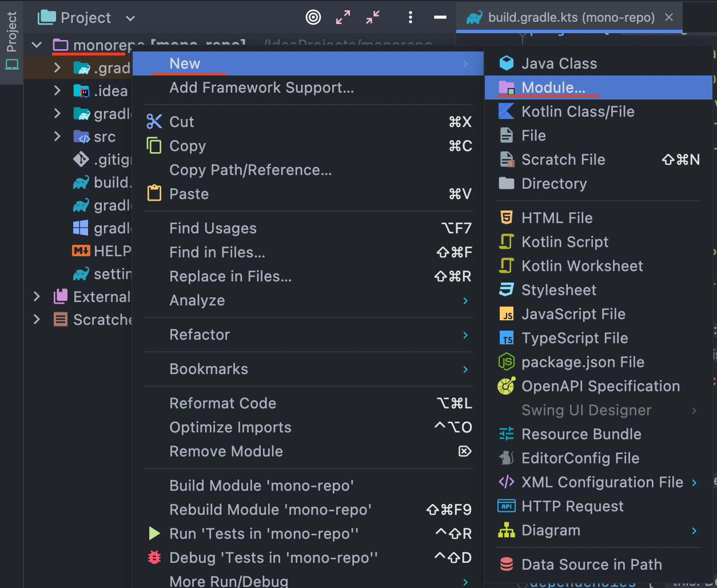Click the TypeScript File TS icon
This screenshot has width=717, height=588.
coord(507,338)
